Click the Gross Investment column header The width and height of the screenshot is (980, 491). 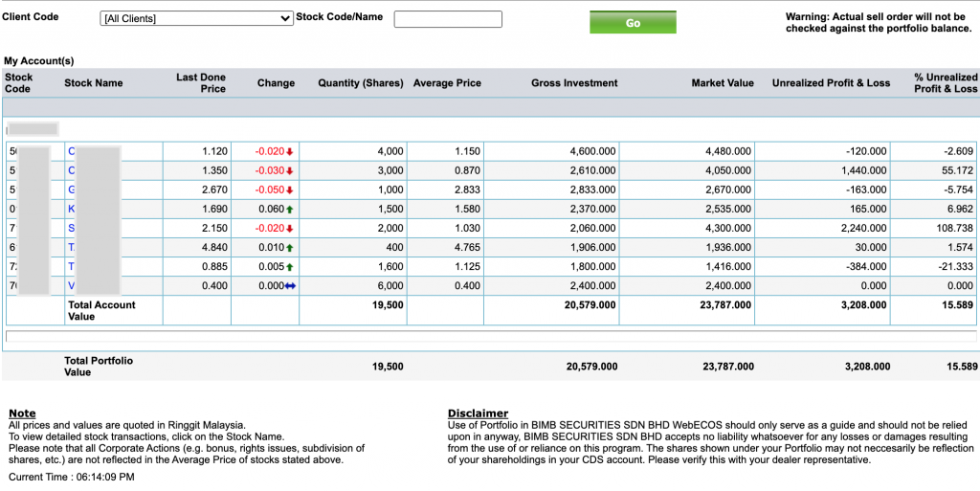574,83
